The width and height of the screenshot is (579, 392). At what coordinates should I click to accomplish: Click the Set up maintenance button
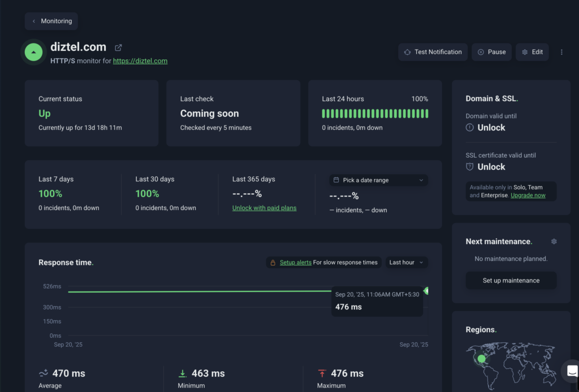pyautogui.click(x=511, y=281)
